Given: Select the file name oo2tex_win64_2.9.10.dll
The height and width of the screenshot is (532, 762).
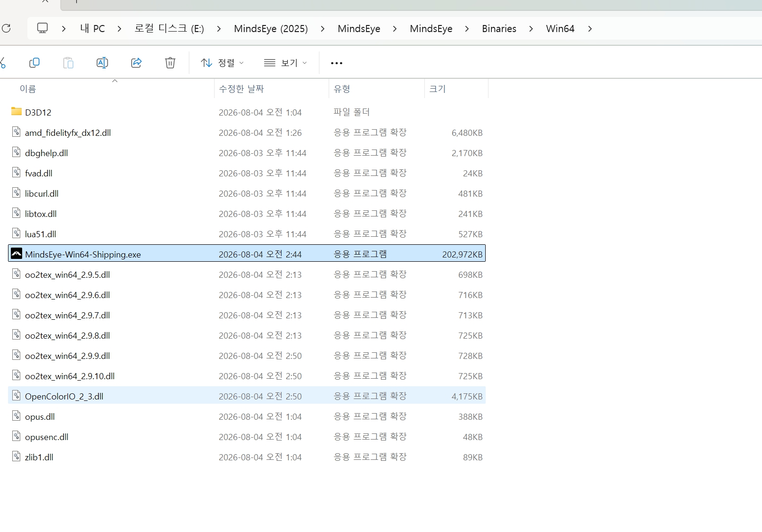Looking at the screenshot, I should click(x=70, y=376).
